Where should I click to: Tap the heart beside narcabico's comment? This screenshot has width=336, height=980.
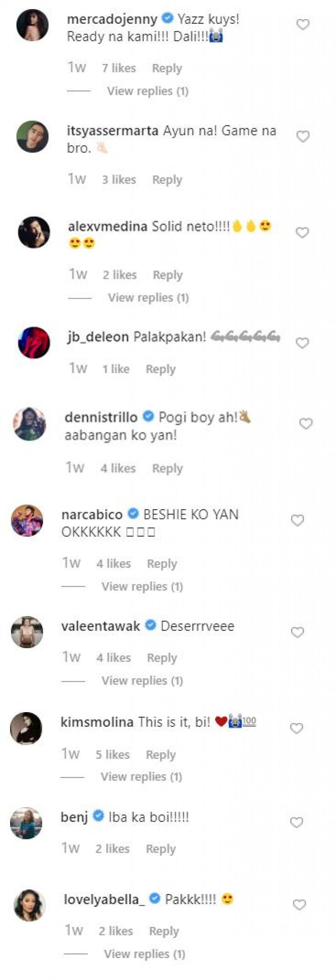[x=297, y=520]
